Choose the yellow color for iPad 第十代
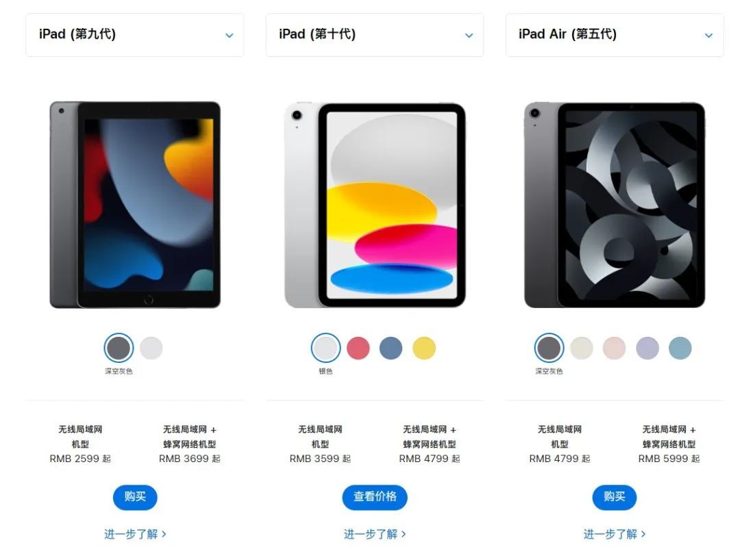740x560 pixels. pyautogui.click(x=424, y=348)
